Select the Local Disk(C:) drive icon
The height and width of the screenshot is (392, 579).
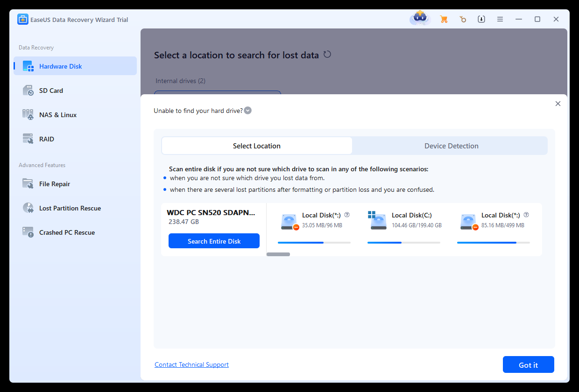click(377, 221)
